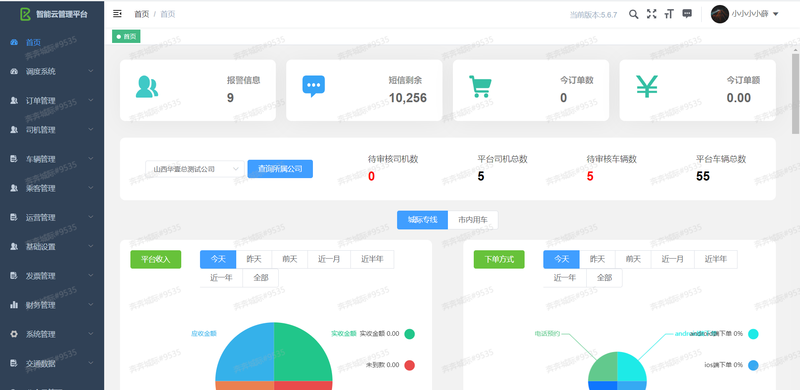Open the font size adjustment icon
The width and height of the screenshot is (800, 390).
tap(669, 14)
